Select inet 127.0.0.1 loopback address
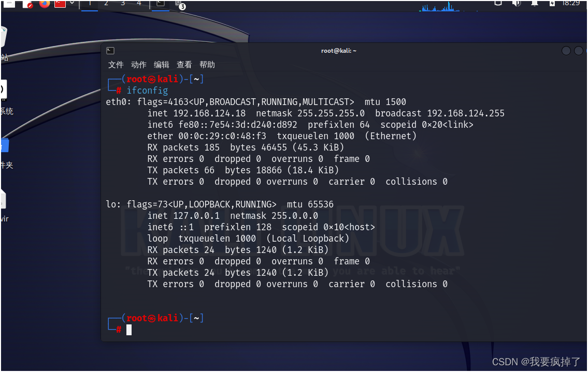This screenshot has height=372, width=588. coord(183,215)
